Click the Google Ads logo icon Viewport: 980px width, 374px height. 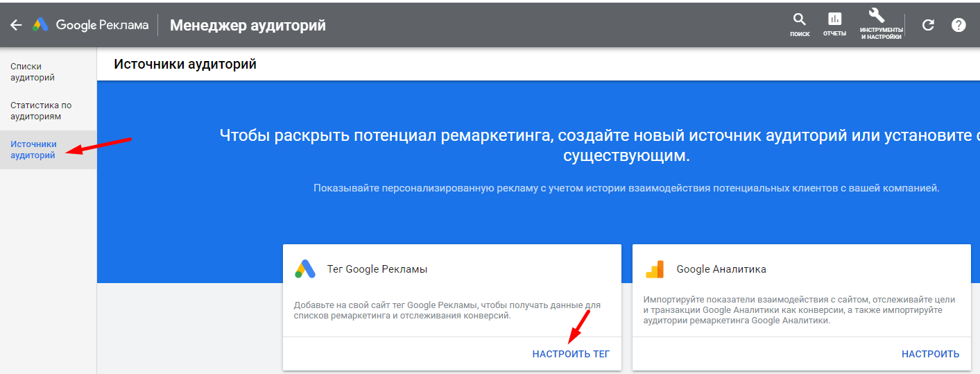point(40,25)
